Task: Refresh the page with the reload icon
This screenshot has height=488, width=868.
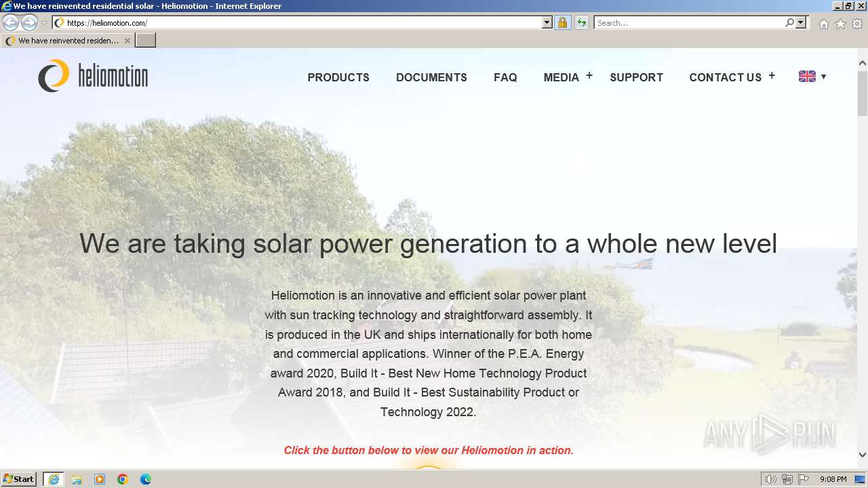Action: tap(582, 22)
